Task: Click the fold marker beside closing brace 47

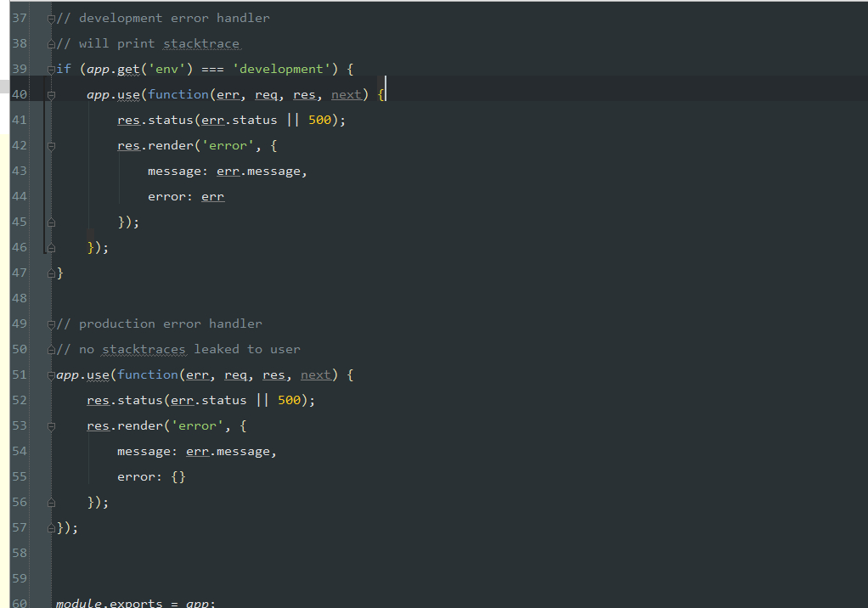Action: (x=49, y=273)
